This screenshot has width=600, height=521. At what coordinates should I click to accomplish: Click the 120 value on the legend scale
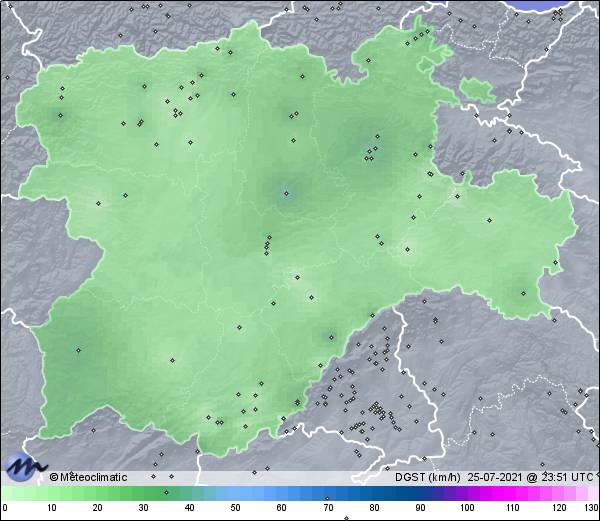click(559, 508)
